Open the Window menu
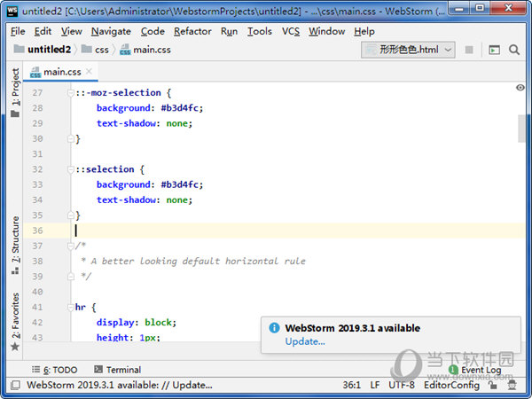Viewport: 532px width, 399px height. point(326,31)
